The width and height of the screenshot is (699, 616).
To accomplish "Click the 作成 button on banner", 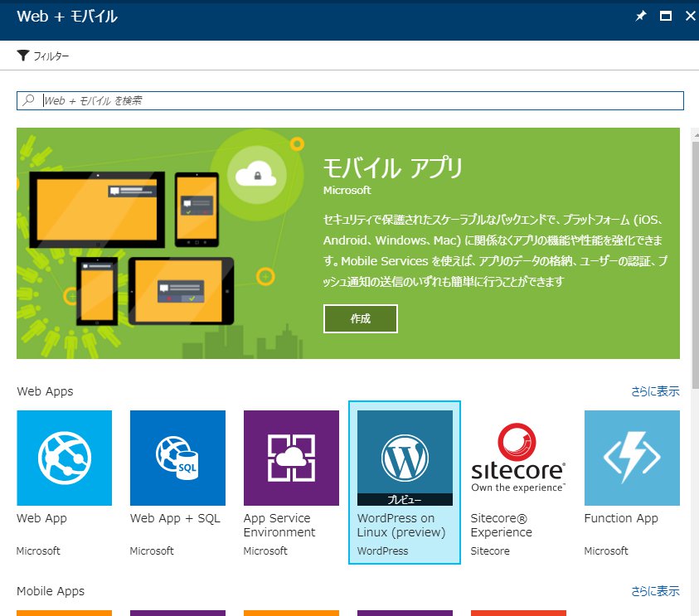I will click(360, 318).
